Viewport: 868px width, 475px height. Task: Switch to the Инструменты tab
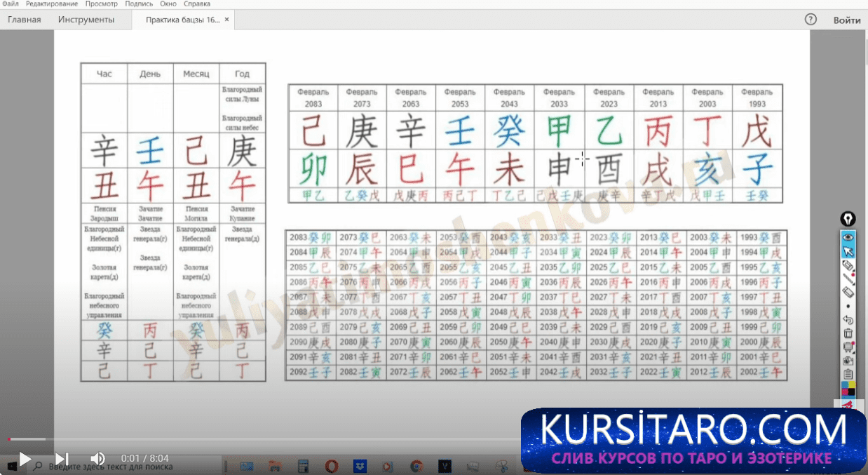86,20
